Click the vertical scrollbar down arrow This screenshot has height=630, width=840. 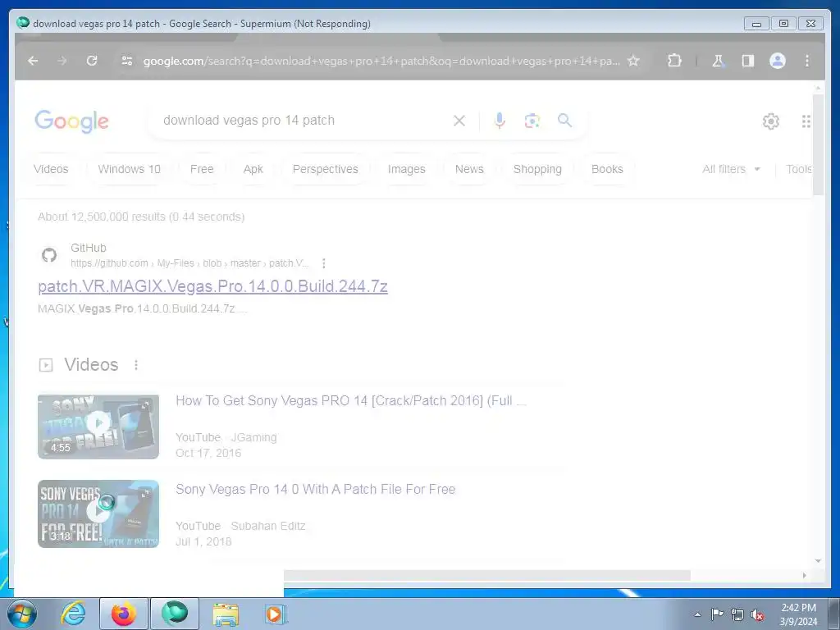pos(818,561)
